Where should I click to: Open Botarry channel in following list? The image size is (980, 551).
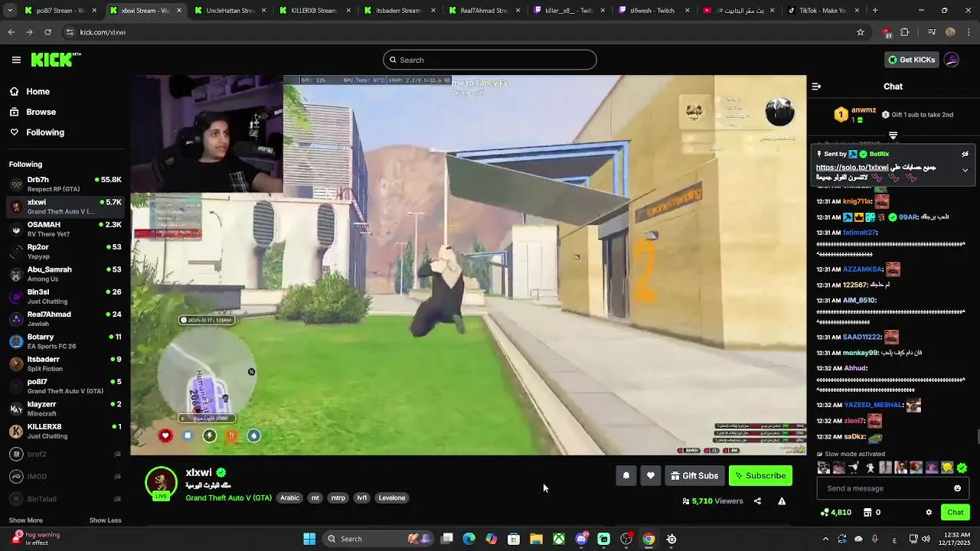click(65, 341)
